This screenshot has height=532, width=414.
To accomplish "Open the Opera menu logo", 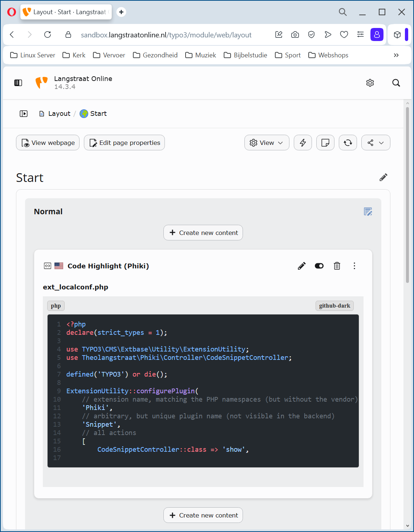I will click(x=12, y=12).
